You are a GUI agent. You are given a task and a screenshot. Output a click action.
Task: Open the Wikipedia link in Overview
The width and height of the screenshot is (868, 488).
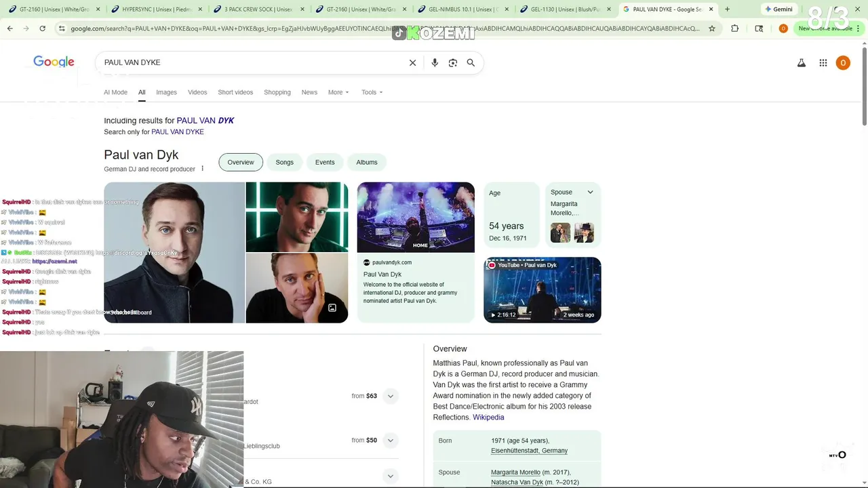[488, 418]
